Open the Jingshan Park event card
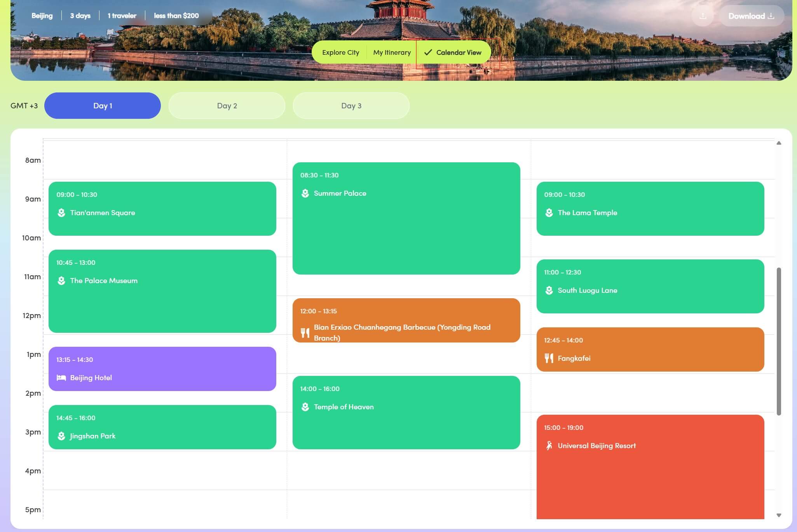Viewport: 797px width, 532px height. (162, 427)
